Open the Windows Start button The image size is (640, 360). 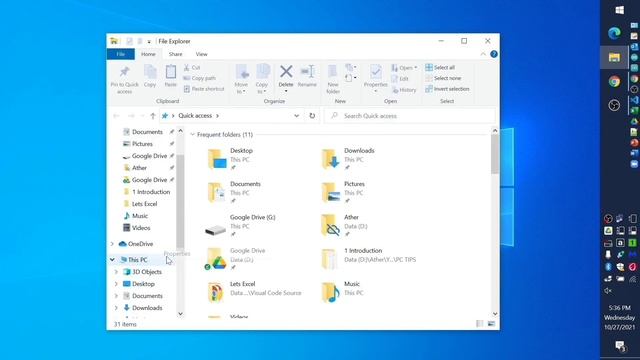tap(619, 10)
